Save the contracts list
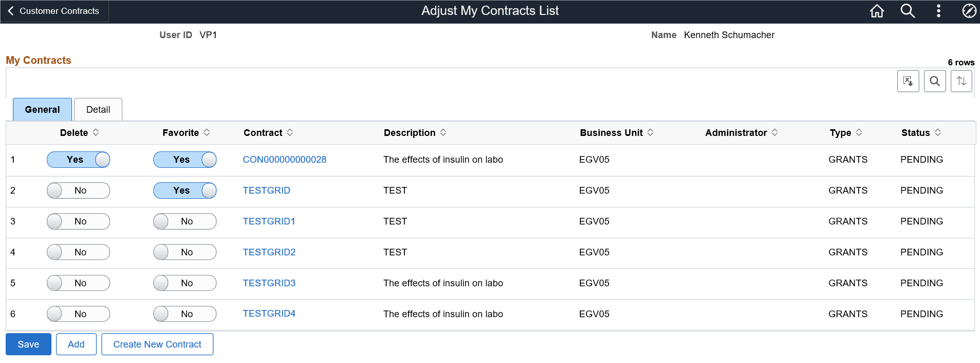 coord(28,344)
